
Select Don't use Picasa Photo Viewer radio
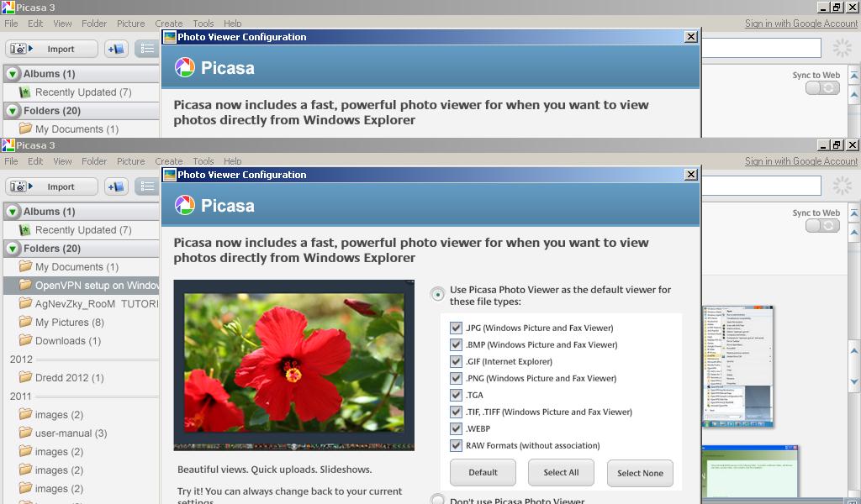(437, 500)
